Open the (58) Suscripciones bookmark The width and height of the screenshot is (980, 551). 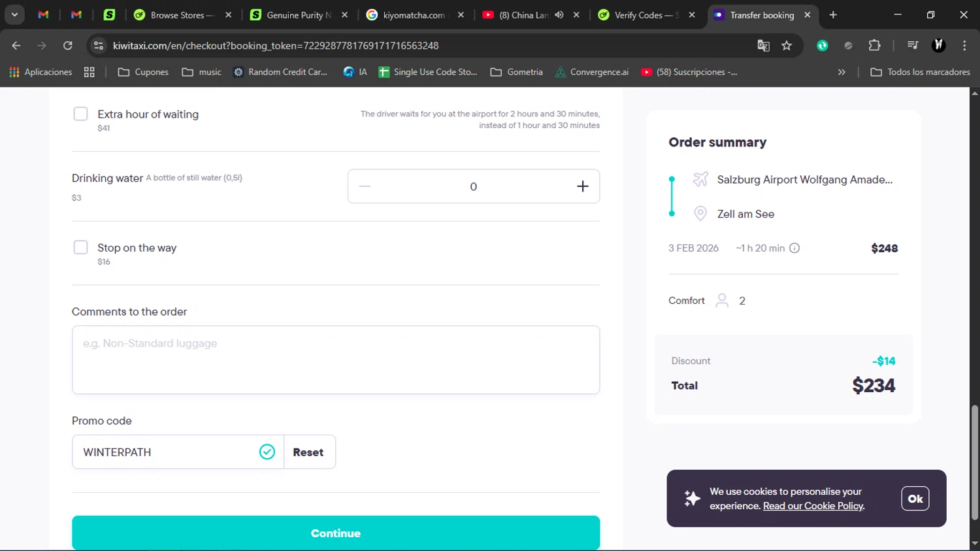coord(689,72)
